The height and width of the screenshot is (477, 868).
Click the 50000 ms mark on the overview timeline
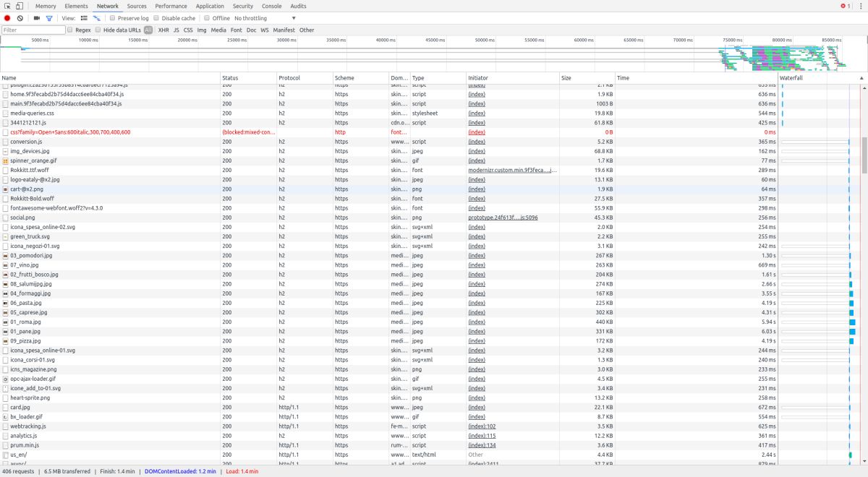click(485, 40)
